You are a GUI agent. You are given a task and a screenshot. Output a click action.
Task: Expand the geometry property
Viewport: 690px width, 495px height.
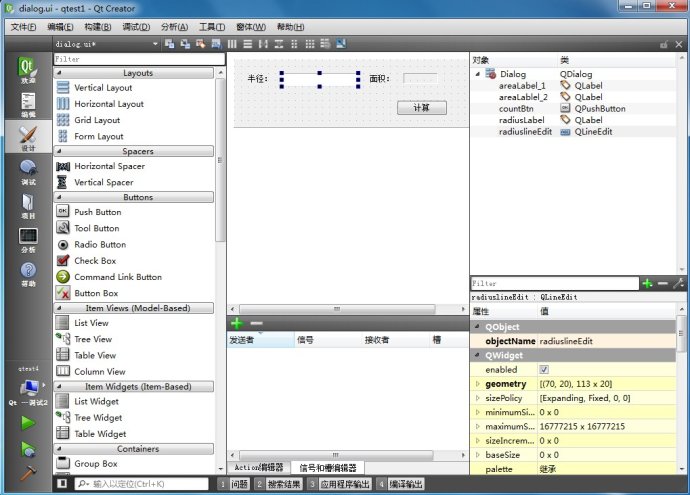click(478, 384)
